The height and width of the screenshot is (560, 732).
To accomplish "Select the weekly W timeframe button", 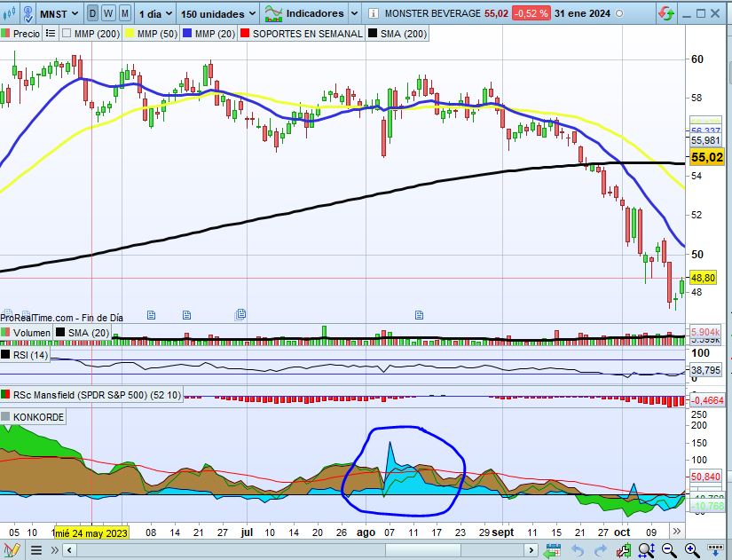I will 108,13.
